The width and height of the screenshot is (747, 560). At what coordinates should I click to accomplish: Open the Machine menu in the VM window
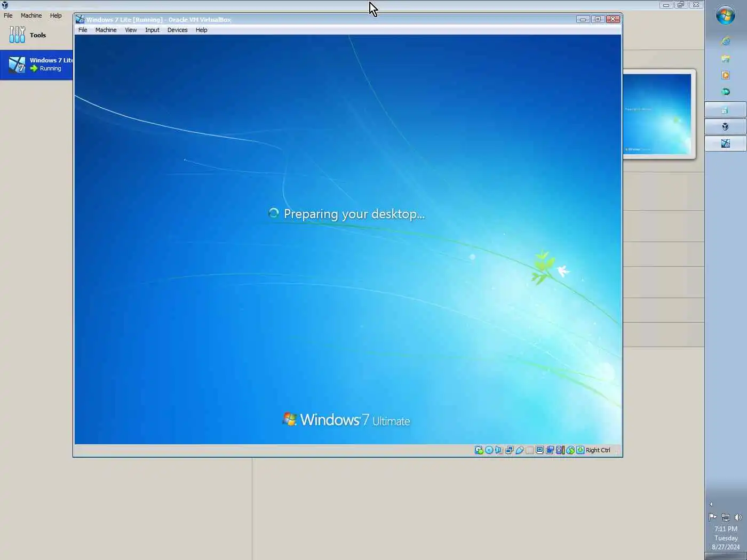coord(106,30)
